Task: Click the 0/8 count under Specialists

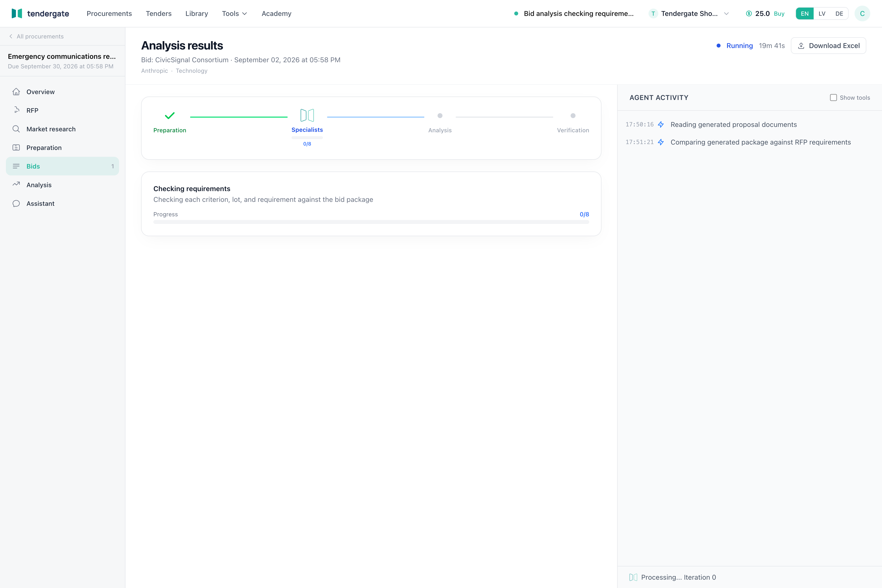Action: click(x=307, y=144)
